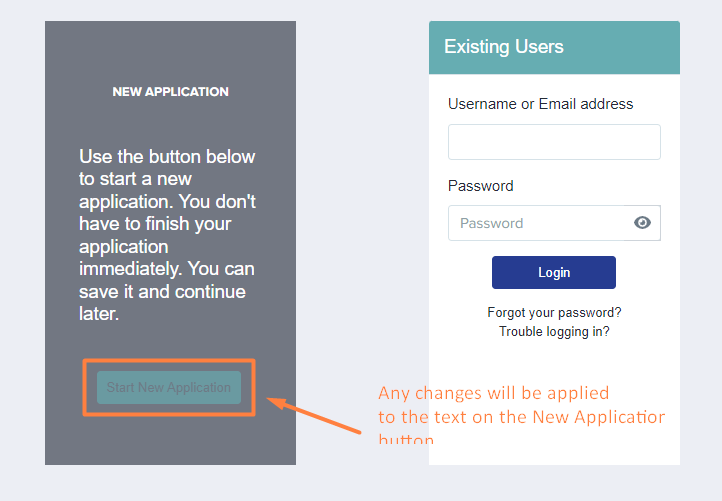Toggle password visibility with the eye icon

click(642, 223)
